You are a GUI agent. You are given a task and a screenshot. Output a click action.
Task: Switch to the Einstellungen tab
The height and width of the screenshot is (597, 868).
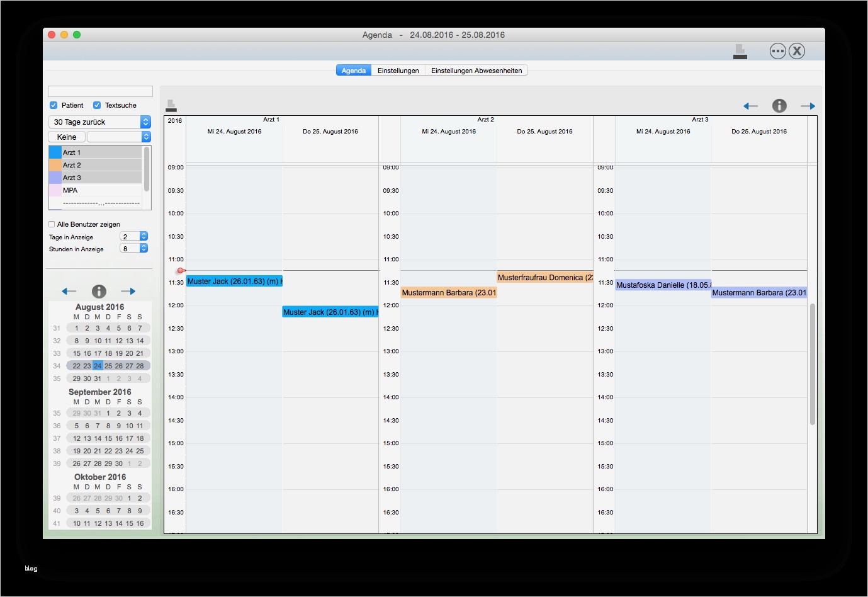click(x=398, y=71)
